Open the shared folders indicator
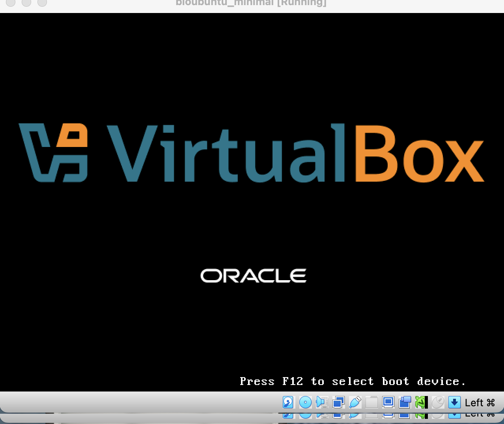This screenshot has height=424, width=504. pos(371,402)
